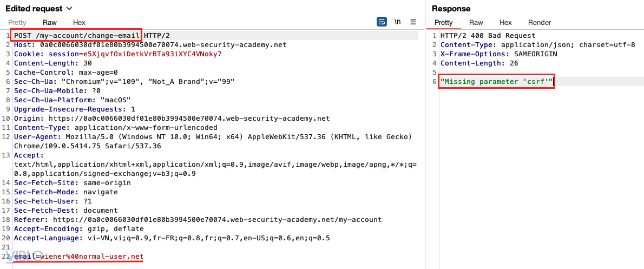Click the Referer header line
The image size is (644, 269).
(198, 220)
